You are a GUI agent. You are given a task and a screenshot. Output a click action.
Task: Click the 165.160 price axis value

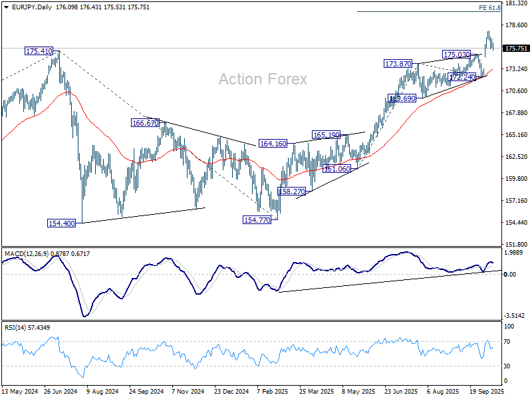click(x=517, y=135)
